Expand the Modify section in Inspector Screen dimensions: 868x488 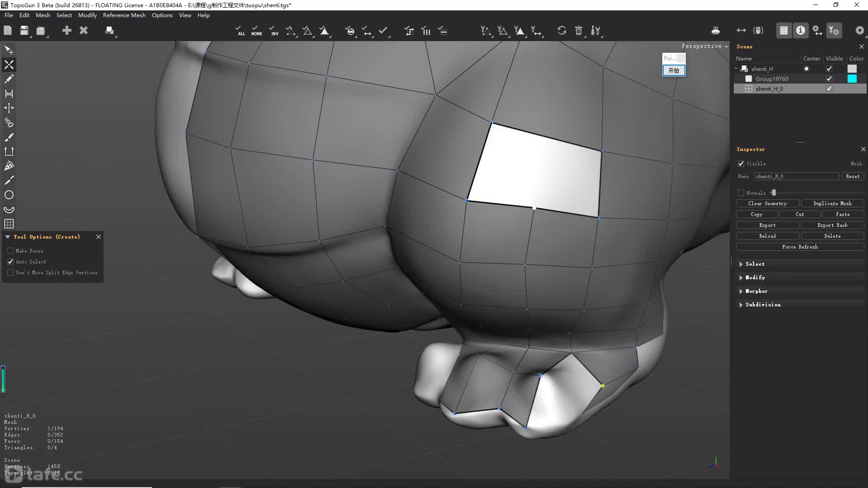(741, 277)
